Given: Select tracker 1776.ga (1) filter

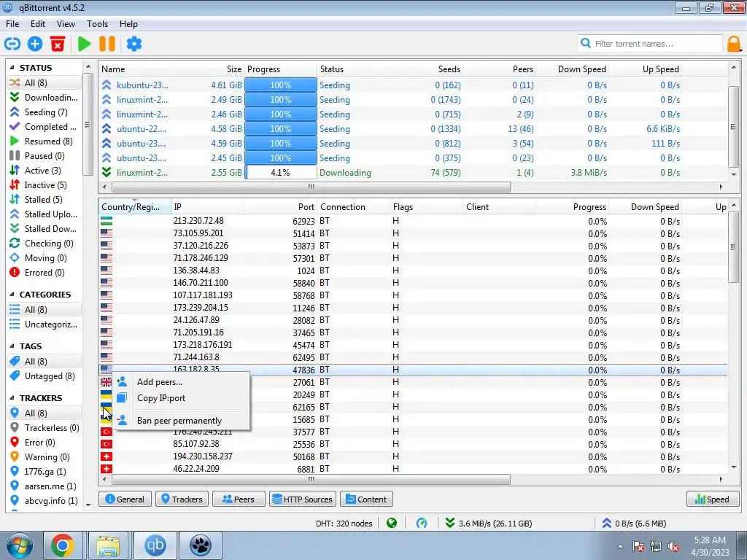Looking at the screenshot, I should coord(44,472).
